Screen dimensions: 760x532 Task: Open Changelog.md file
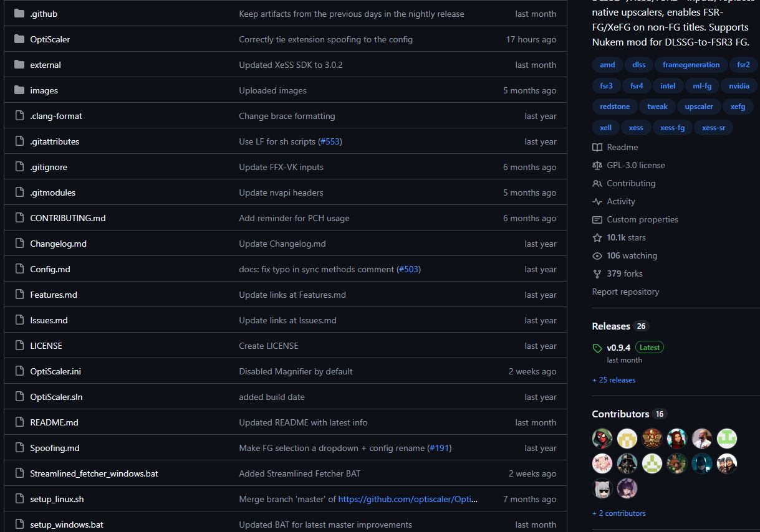coord(58,244)
